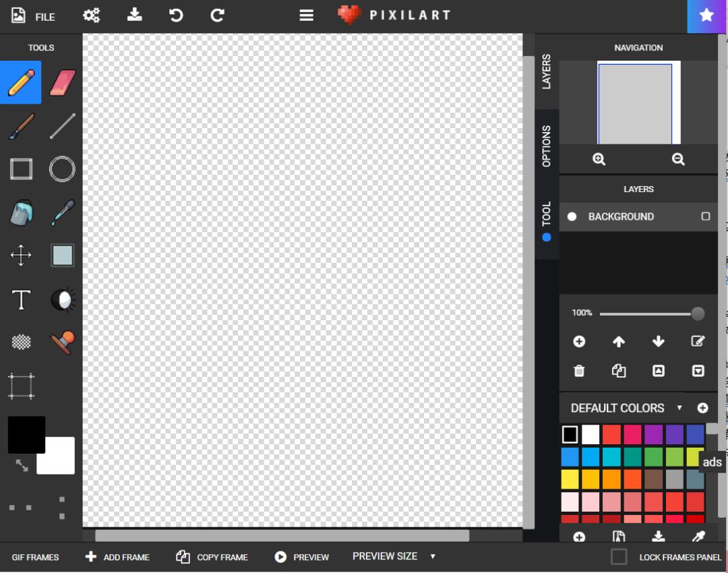Undo the last action
This screenshot has width=728, height=573.
coord(176,15)
